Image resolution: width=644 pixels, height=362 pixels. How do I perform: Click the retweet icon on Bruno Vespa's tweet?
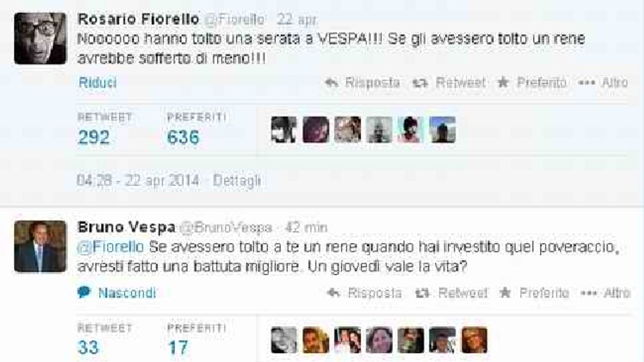point(422,293)
